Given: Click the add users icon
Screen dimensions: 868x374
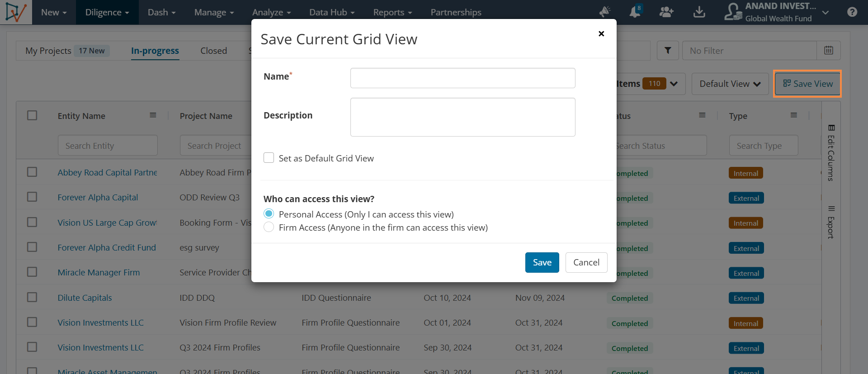Looking at the screenshot, I should tap(666, 12).
